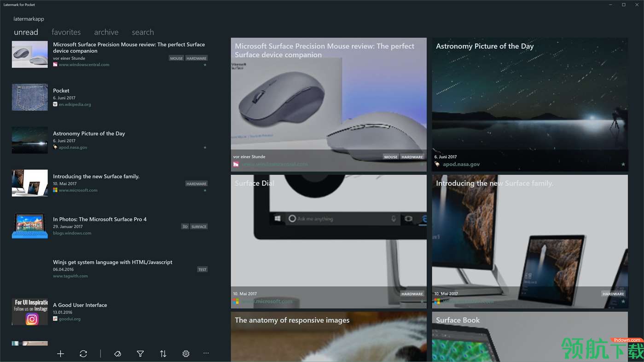644x362 pixels.
Task: Select the 3D tag on the Surface Pro 4 row
Action: (185, 227)
